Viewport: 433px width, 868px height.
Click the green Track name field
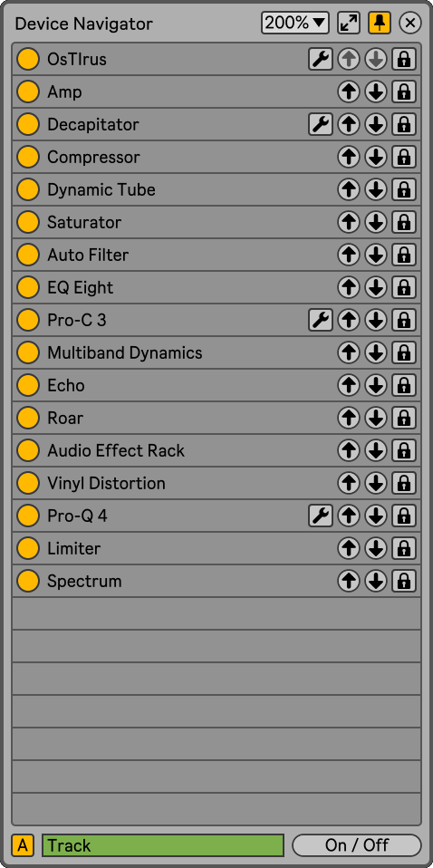tap(163, 845)
